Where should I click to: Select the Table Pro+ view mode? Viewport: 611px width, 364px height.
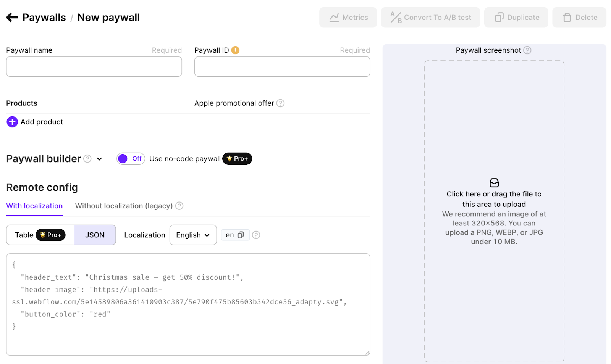coord(40,235)
